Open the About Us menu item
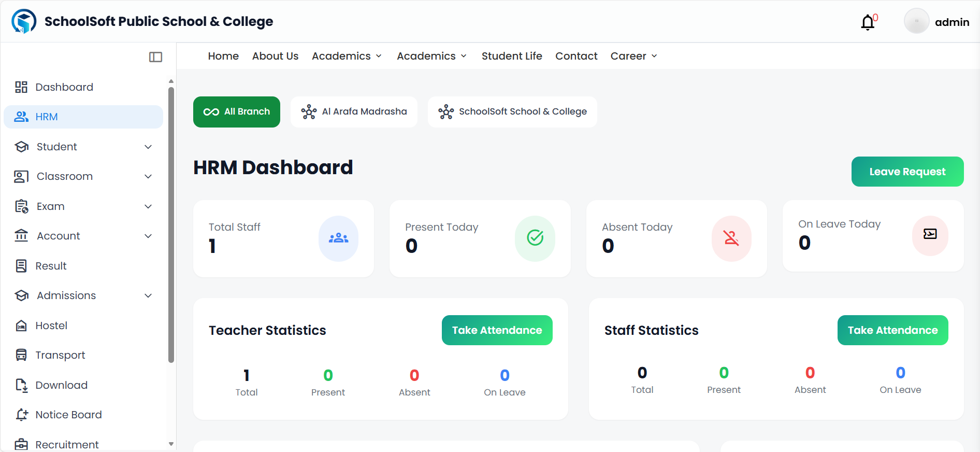 pos(275,56)
